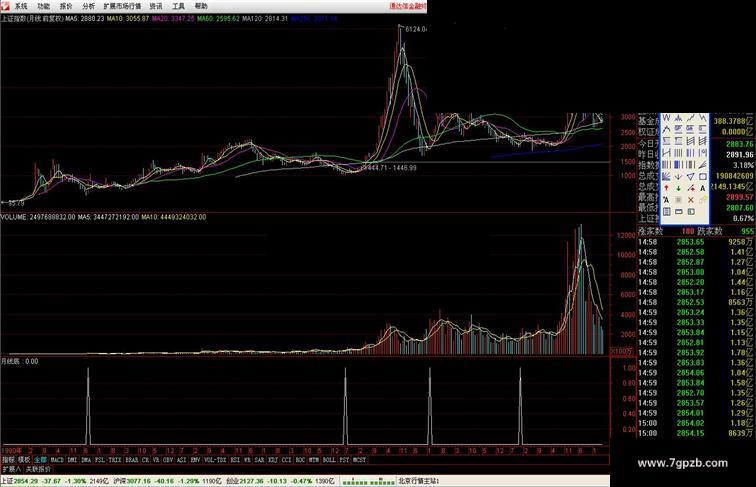Switch to the SAR indicator tab
This screenshot has width=756, height=487.
259,460
